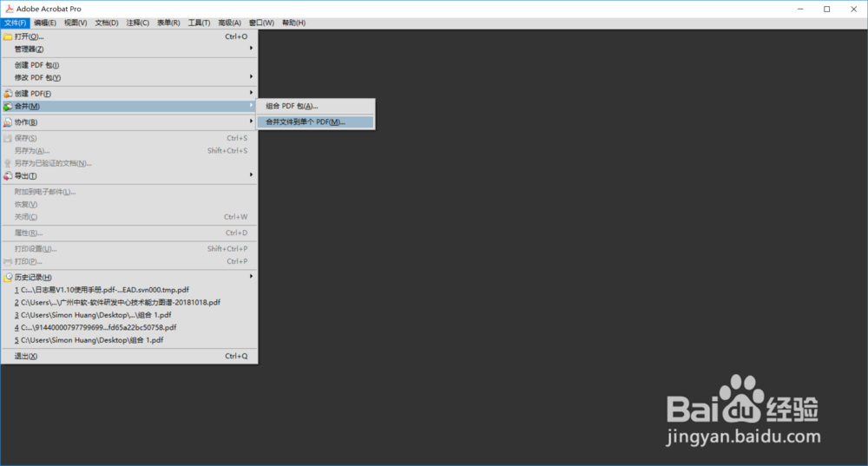Expand the 创建 PDF(F) submenu arrow
The height and width of the screenshot is (466, 868).
[x=251, y=93]
